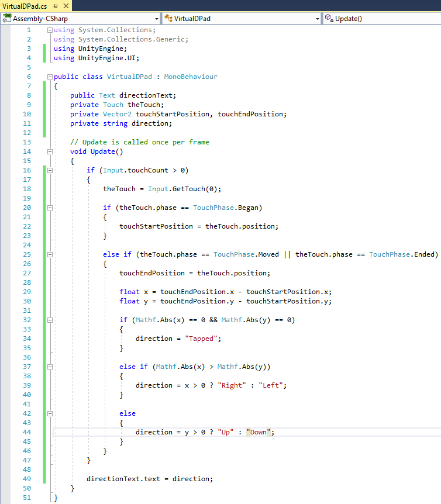Image resolution: width=441 pixels, height=504 pixels.
Task: Click the Assembly-CSharp project icon
Action: pos(7,18)
